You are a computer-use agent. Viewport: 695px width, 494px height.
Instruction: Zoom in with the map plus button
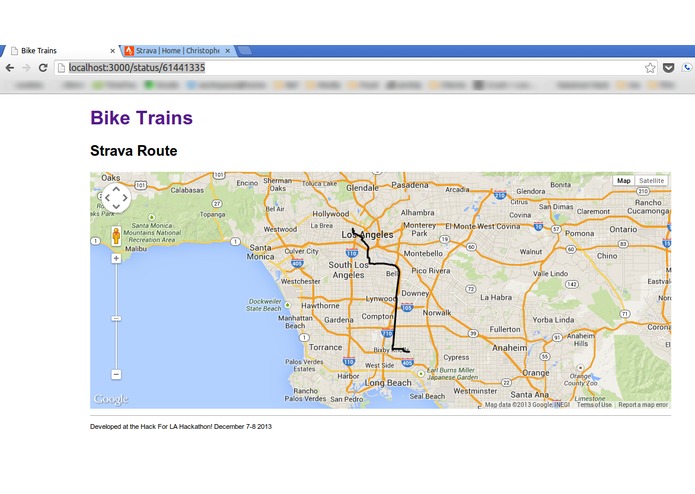point(116,258)
